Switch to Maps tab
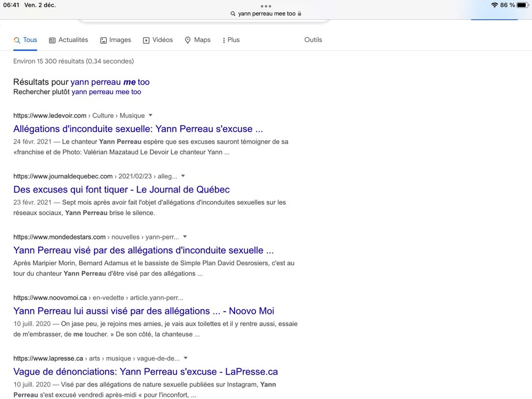The image size is (532, 399). pyautogui.click(x=198, y=40)
